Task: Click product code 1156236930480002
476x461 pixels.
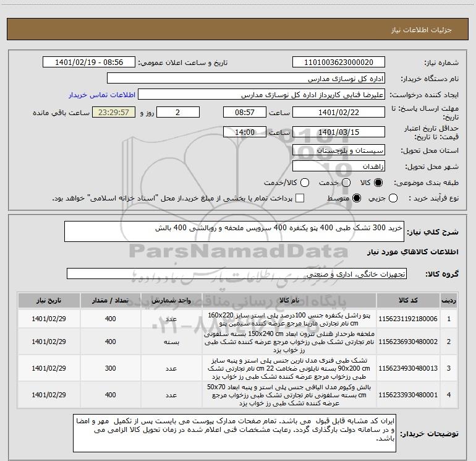Action: click(408, 342)
